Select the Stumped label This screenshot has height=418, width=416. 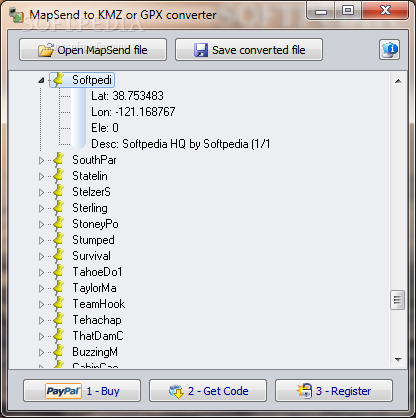tap(93, 240)
